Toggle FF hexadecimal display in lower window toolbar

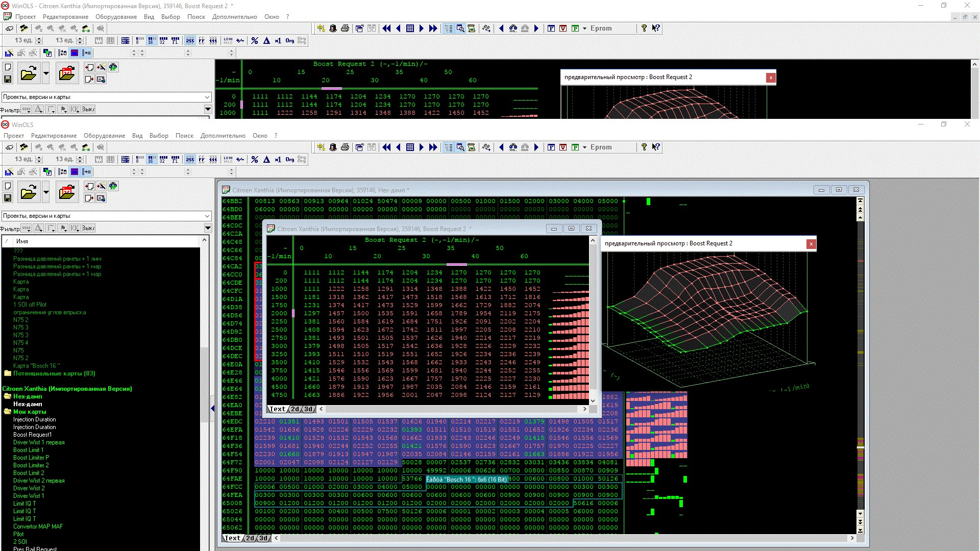(x=202, y=159)
